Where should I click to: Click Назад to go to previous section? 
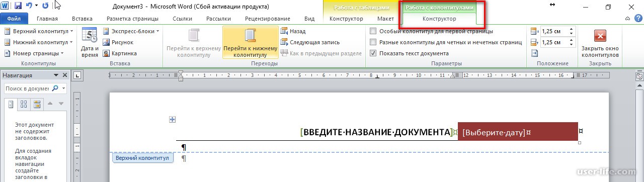pyautogui.click(x=293, y=31)
